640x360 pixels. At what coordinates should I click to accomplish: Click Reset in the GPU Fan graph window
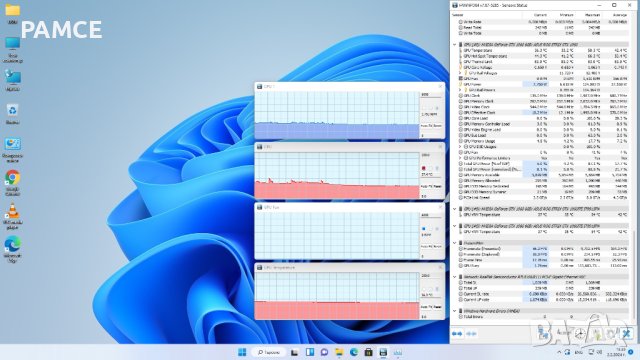(x=438, y=247)
